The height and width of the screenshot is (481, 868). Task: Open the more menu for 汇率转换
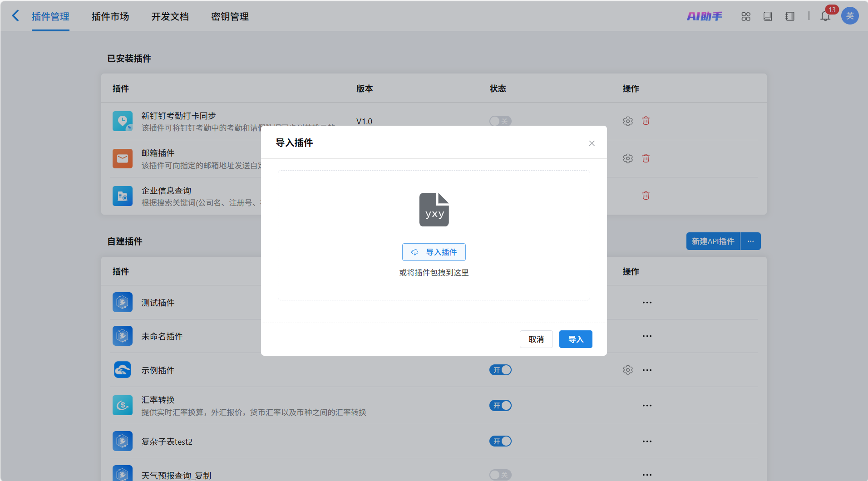[x=647, y=406]
